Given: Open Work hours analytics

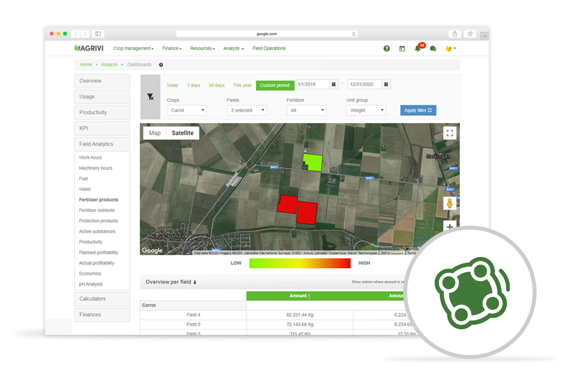Looking at the screenshot, I should click(x=90, y=157).
